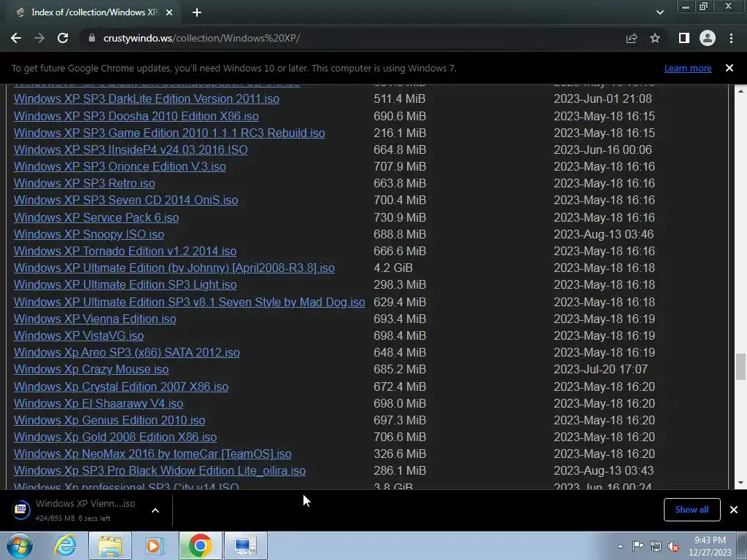Download Windows XP Ultimate Edition by Johnny iso

[x=174, y=268]
